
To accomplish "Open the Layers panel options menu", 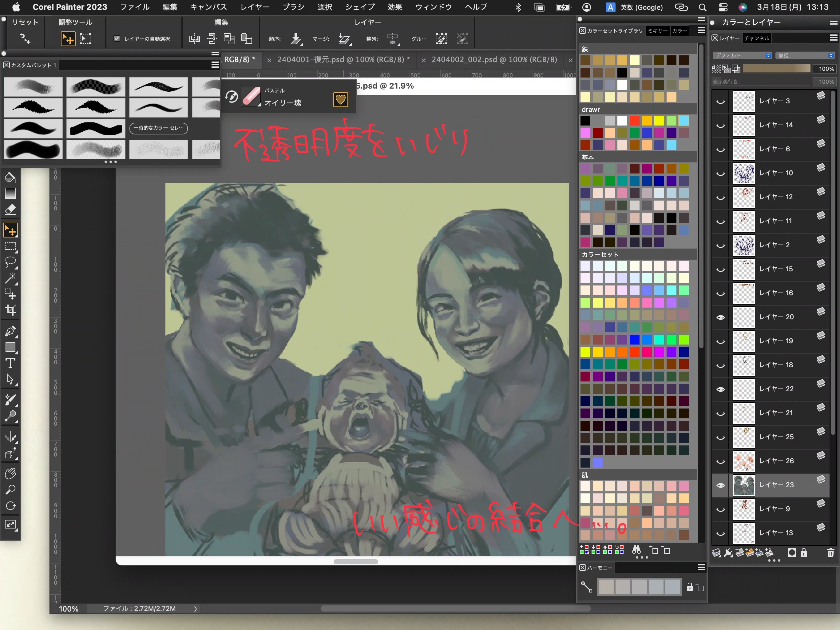I will tap(834, 38).
